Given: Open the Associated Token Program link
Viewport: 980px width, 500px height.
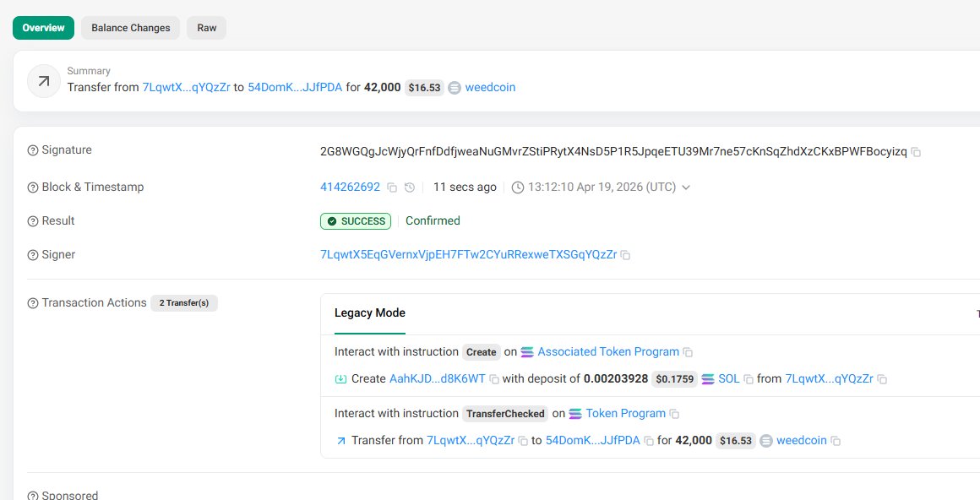Looking at the screenshot, I should click(x=608, y=352).
